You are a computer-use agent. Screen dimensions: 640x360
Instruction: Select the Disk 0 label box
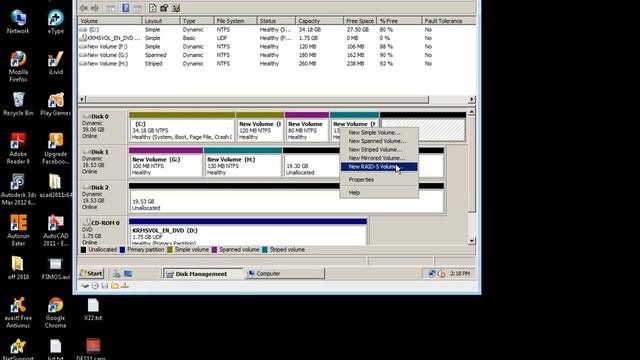[102, 126]
